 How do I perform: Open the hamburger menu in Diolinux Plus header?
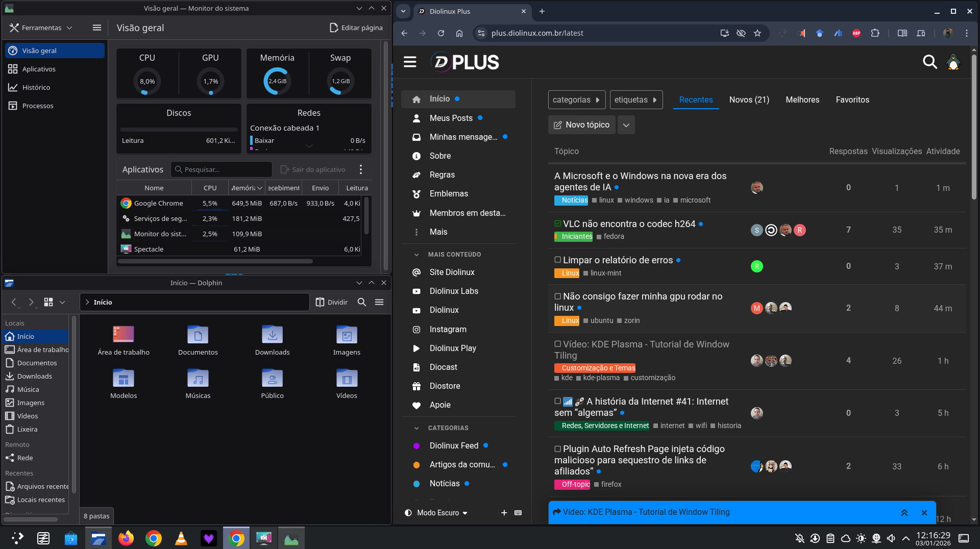[x=410, y=62]
